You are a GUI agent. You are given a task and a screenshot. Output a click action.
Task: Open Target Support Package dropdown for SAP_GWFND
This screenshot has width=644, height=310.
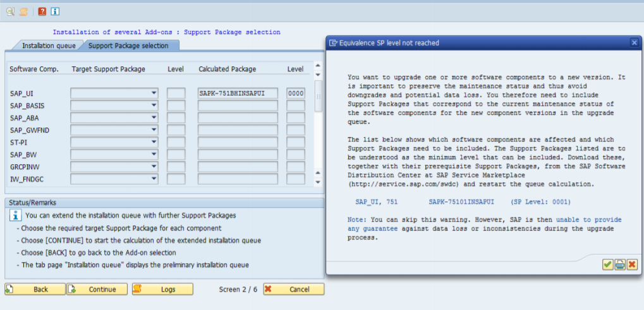pos(154,130)
